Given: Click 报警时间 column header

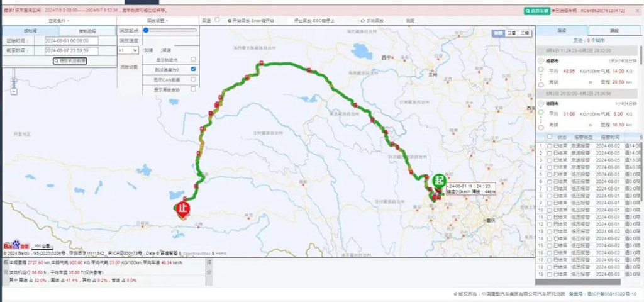Looking at the screenshot, I should click(609, 137).
